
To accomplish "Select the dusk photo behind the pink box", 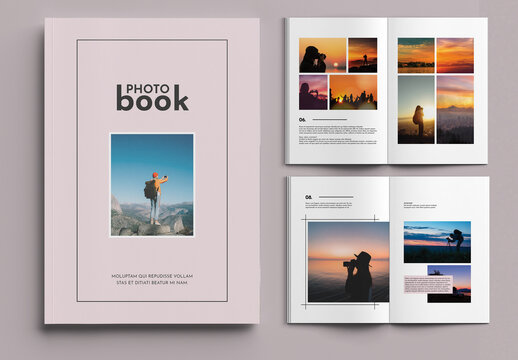I will (449, 284).
